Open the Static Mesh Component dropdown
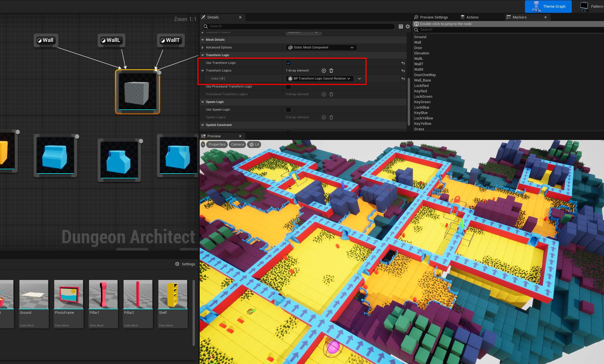The width and height of the screenshot is (604, 364). point(321,48)
